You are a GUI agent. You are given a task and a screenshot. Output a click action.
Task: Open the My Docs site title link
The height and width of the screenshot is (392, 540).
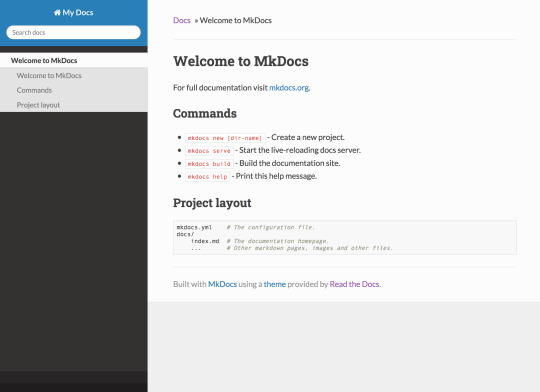(x=74, y=13)
